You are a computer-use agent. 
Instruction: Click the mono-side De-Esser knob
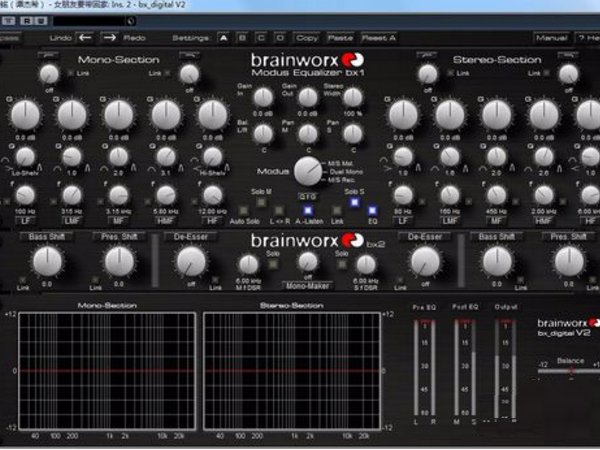click(x=191, y=262)
